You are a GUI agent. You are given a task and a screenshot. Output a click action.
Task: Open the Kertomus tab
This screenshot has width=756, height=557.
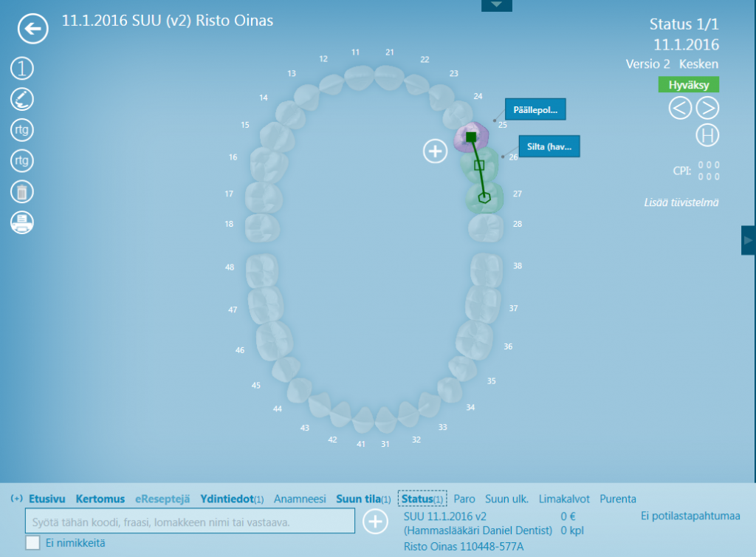pos(100,499)
